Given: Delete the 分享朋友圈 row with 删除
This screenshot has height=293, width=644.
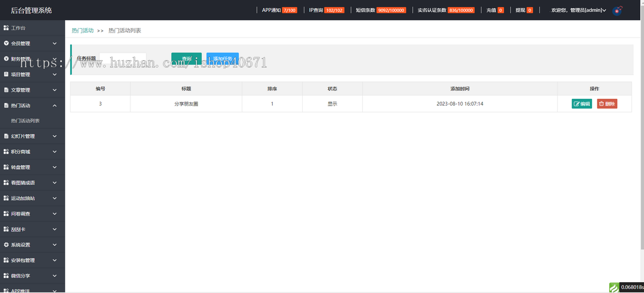Looking at the screenshot, I should [x=607, y=104].
